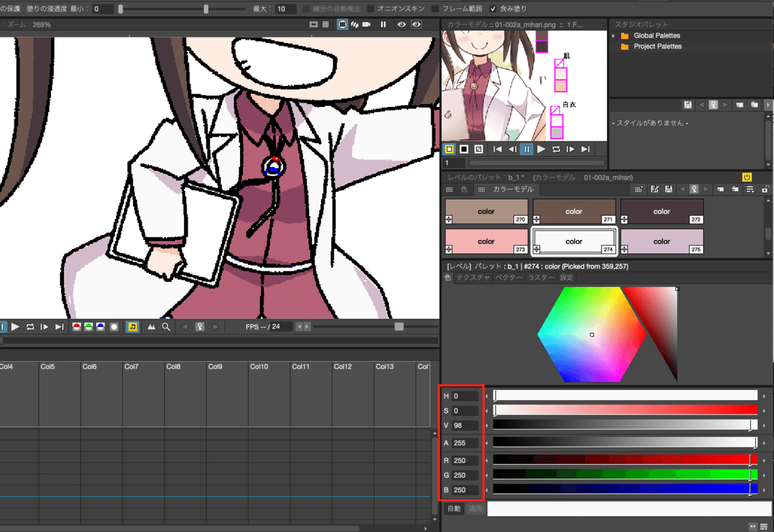Toggle red channel display in main viewer
Image resolution: width=774 pixels, height=532 pixels.
[x=77, y=327]
